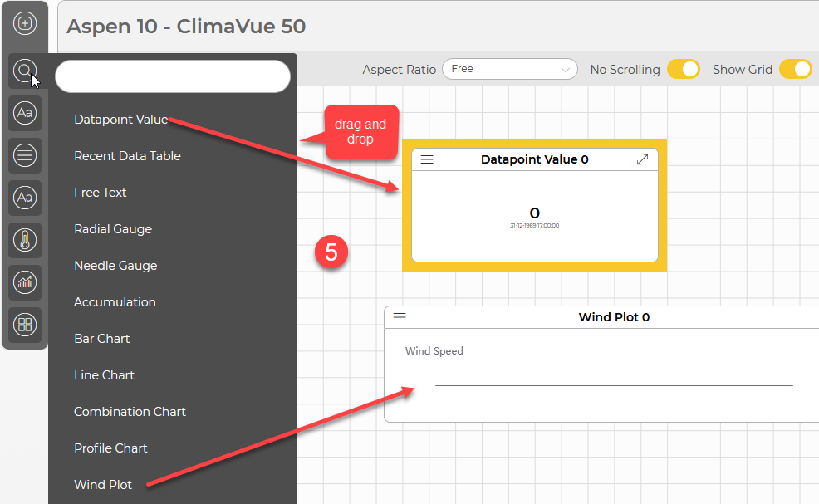The height and width of the screenshot is (504, 819).
Task: Open the Aspect Ratio dropdown
Action: coord(510,69)
